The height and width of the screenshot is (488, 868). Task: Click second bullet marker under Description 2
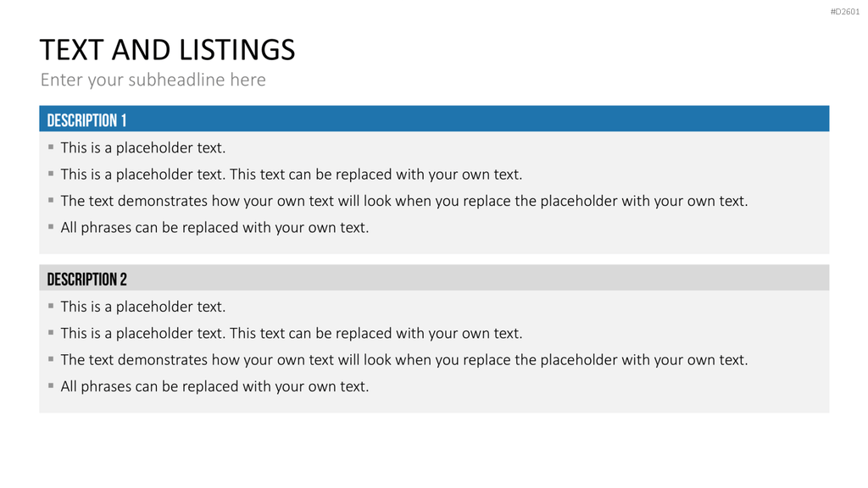[x=51, y=332]
